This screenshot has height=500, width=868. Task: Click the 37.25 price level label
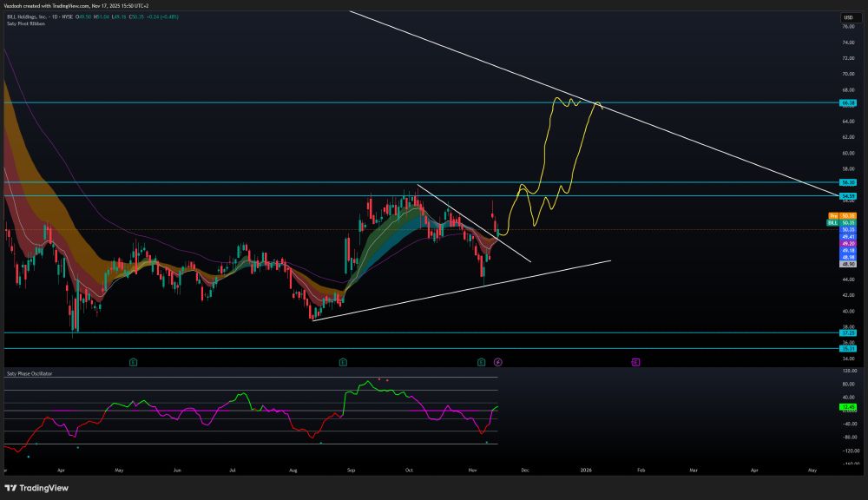click(x=848, y=332)
